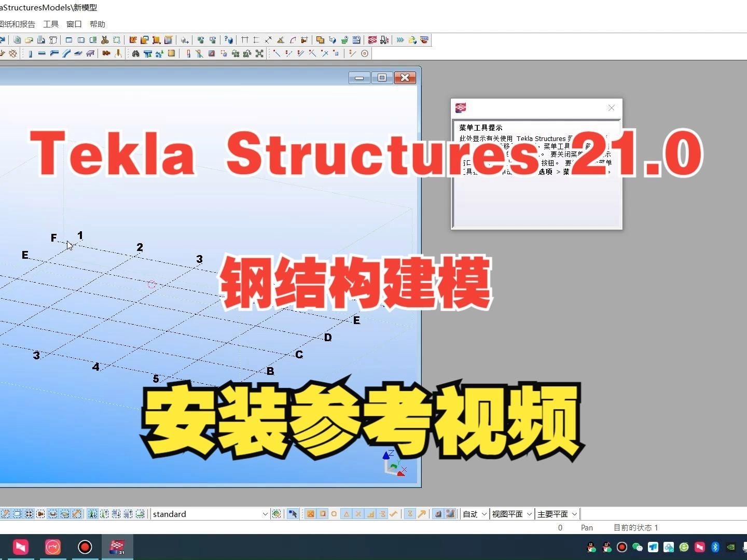This screenshot has width=747, height=560.
Task: Open the standard settings dropdown
Action: pyautogui.click(x=265, y=513)
